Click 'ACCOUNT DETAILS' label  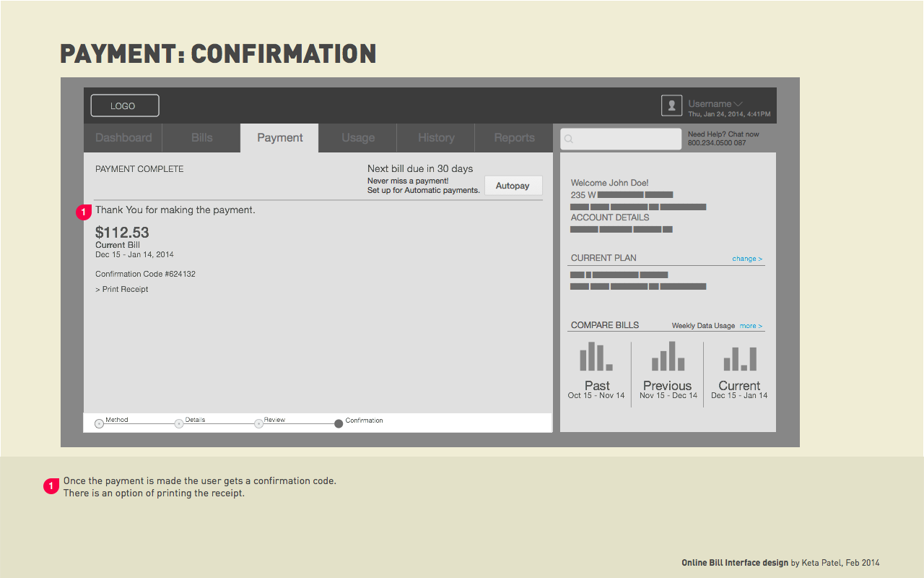click(x=610, y=217)
